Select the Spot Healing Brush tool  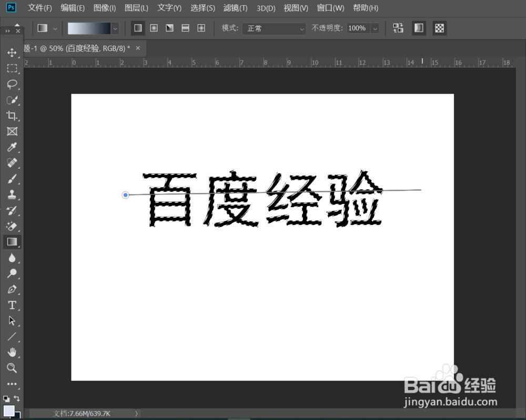click(12, 163)
